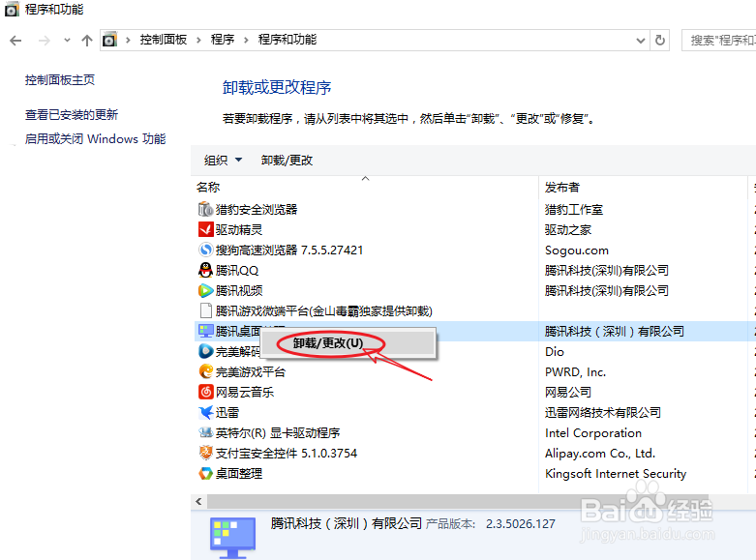Click publisher Sogou.com cell

pyautogui.click(x=577, y=251)
